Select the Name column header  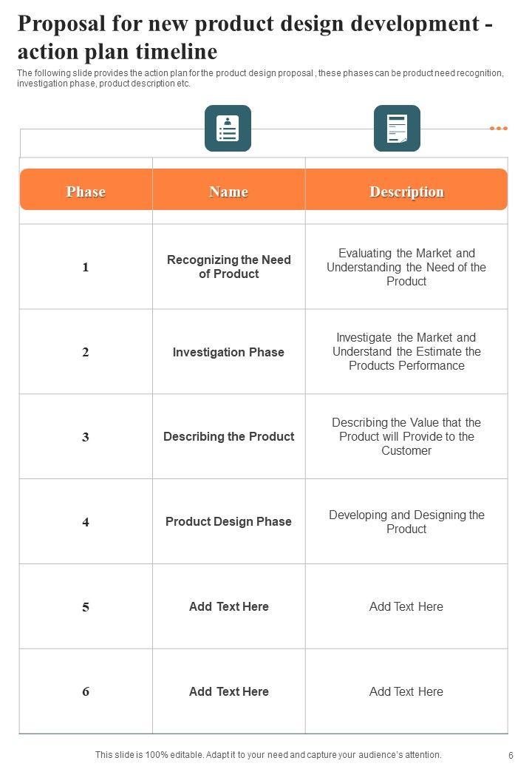pos(228,192)
